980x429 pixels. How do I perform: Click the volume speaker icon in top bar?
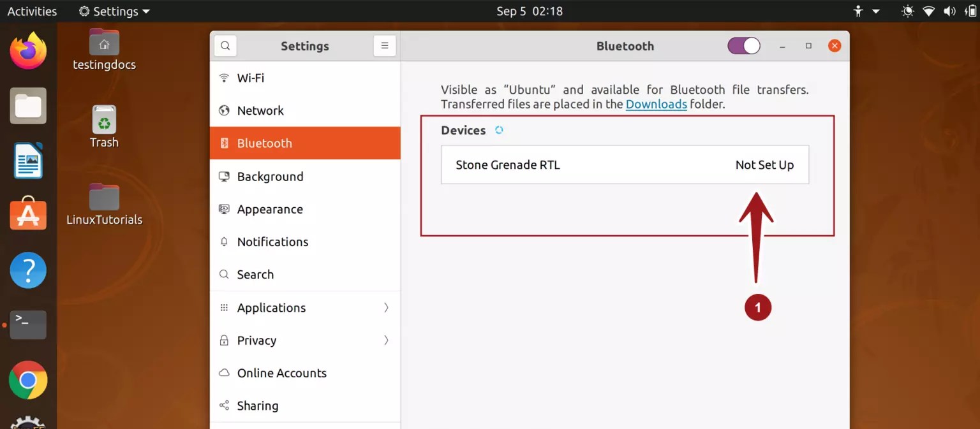[x=949, y=11]
